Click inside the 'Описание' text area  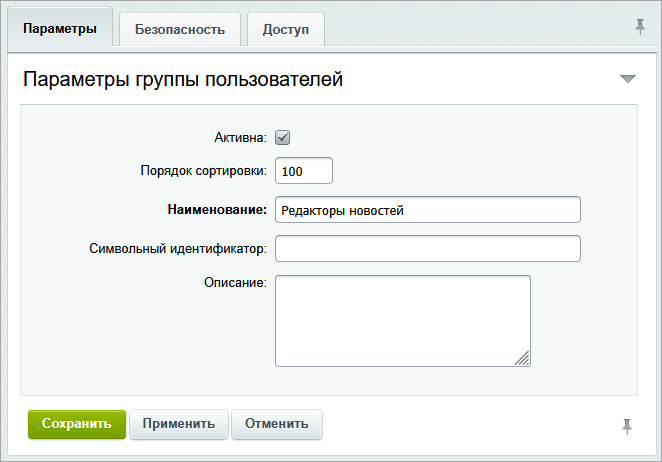[402, 320]
